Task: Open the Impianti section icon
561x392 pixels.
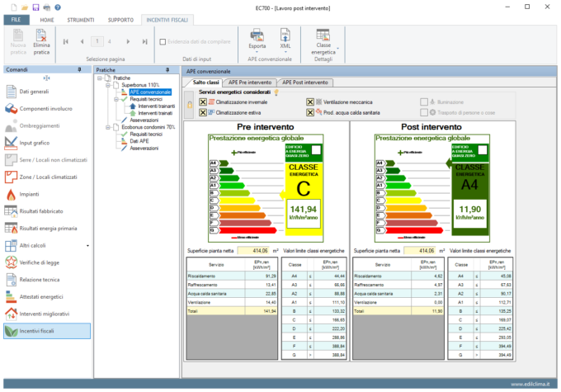Action: (x=12, y=194)
